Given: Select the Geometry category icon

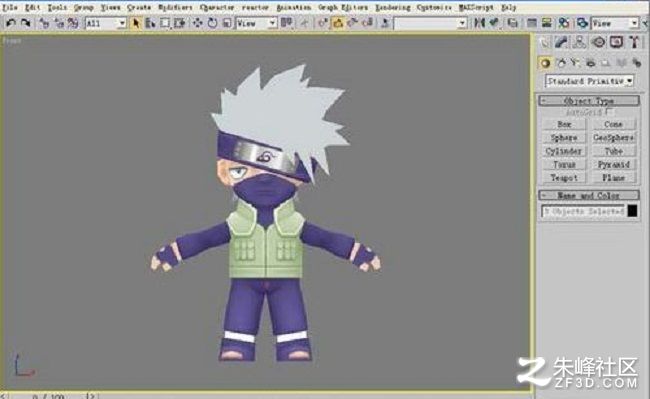Looking at the screenshot, I should pyautogui.click(x=546, y=63).
